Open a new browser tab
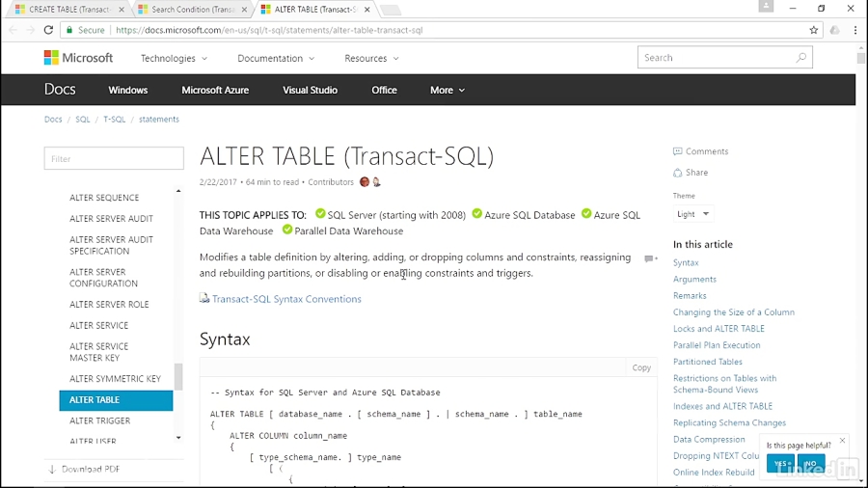 click(391, 10)
